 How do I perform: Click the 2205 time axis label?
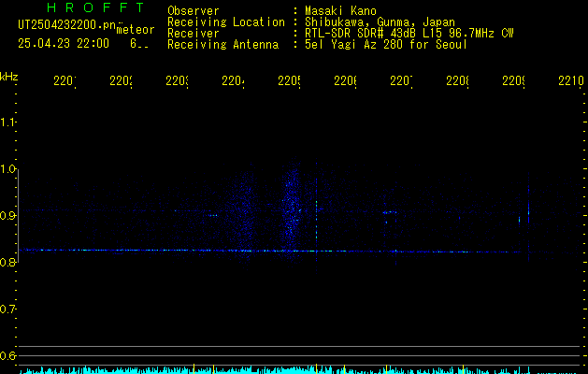pyautogui.click(x=290, y=80)
